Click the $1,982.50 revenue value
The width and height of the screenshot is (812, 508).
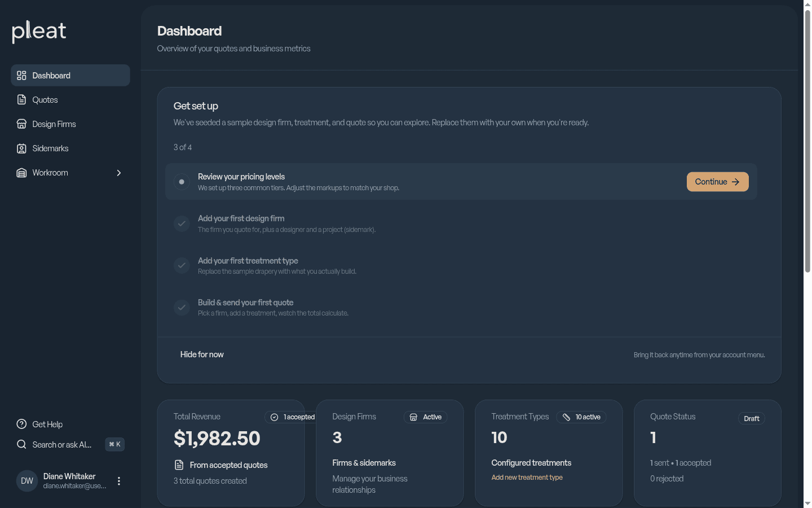(217, 439)
